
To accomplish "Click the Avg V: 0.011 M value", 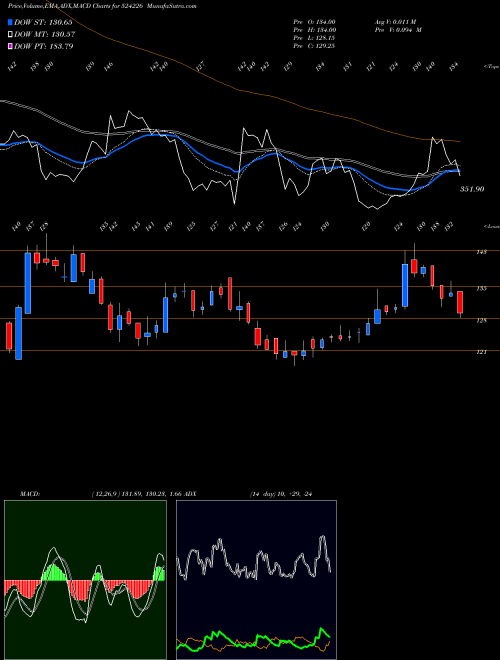I will click(x=396, y=22).
